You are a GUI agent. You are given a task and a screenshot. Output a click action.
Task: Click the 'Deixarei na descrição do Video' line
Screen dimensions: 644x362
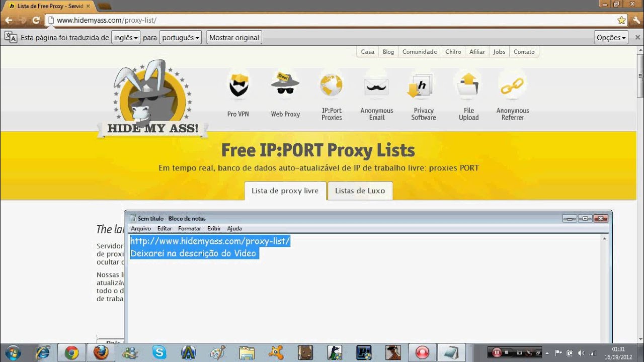coord(194,253)
